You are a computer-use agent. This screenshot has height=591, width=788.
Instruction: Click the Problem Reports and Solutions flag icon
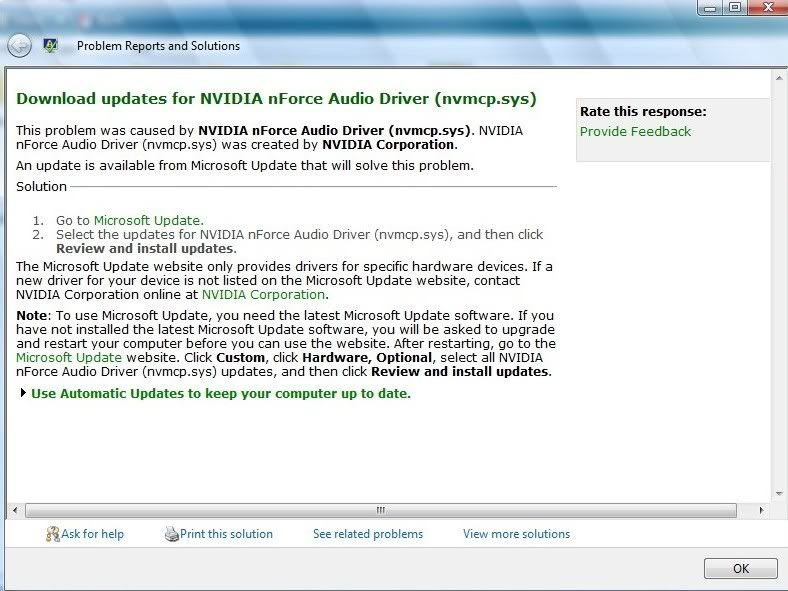pos(50,46)
